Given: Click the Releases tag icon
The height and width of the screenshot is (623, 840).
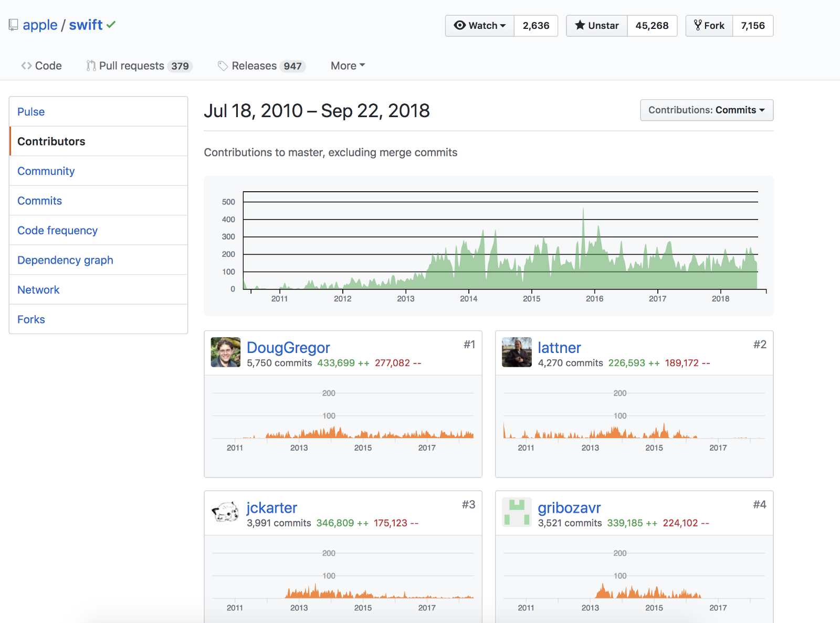Looking at the screenshot, I should [223, 66].
